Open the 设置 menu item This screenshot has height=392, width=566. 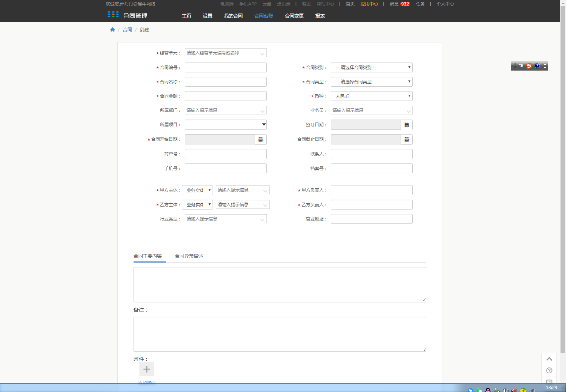click(x=208, y=16)
